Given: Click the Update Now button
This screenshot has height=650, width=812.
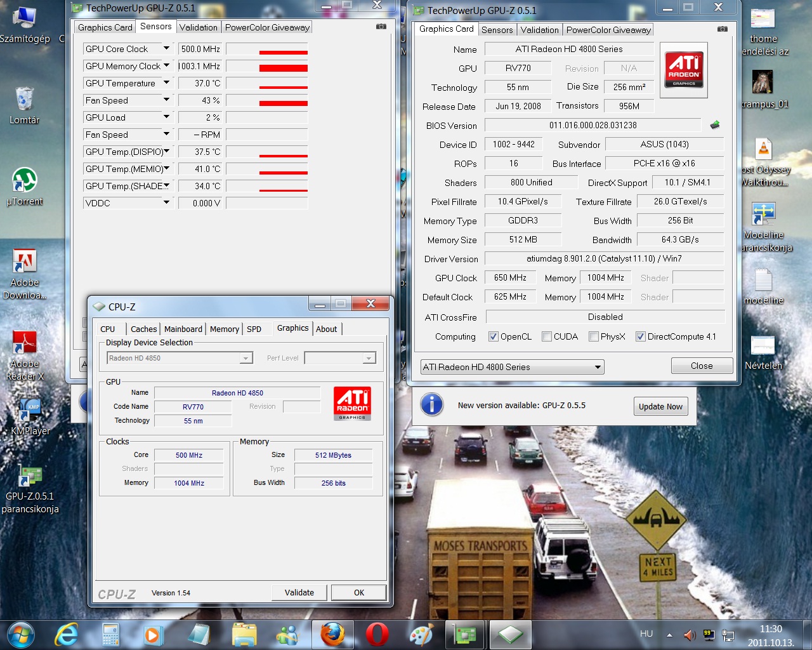Looking at the screenshot, I should coord(660,406).
